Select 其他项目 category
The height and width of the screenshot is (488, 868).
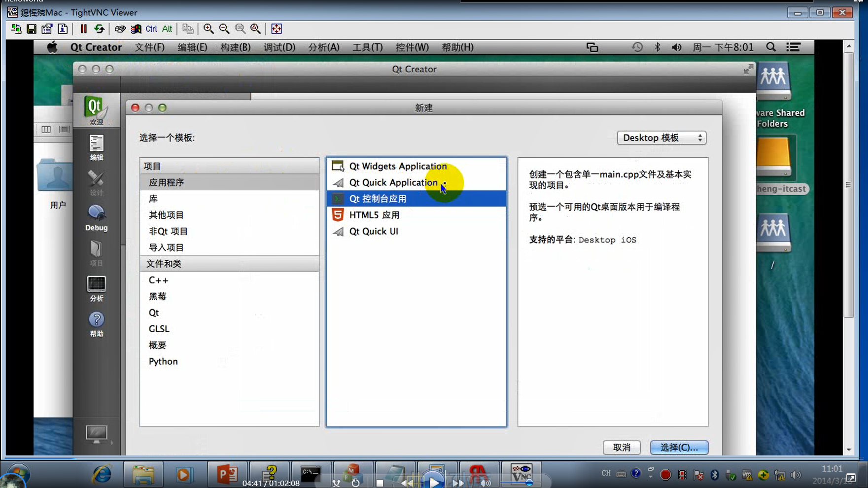tap(229, 215)
